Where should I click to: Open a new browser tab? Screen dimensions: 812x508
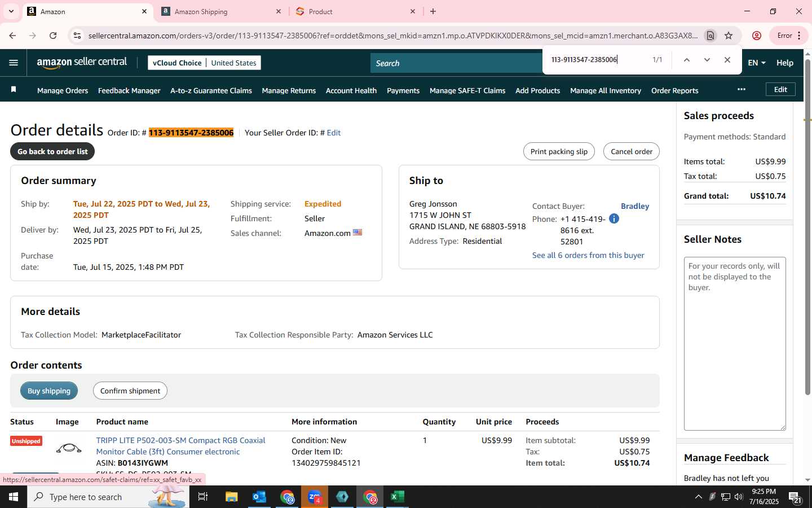(x=433, y=11)
